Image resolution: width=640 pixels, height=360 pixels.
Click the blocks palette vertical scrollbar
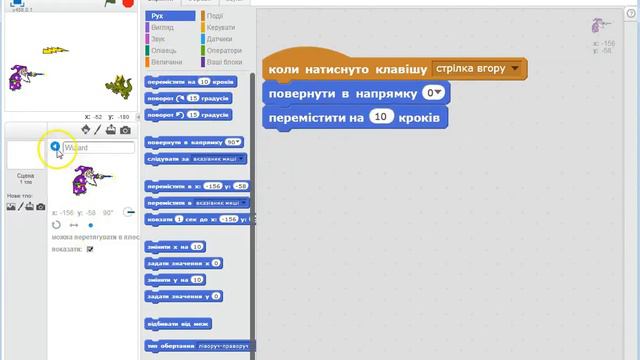pyautogui.click(x=253, y=216)
